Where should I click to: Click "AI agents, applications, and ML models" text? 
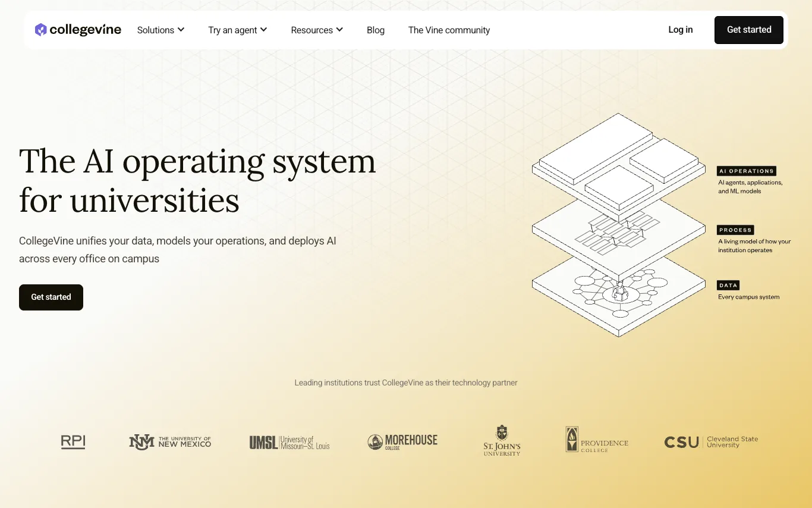(x=750, y=187)
